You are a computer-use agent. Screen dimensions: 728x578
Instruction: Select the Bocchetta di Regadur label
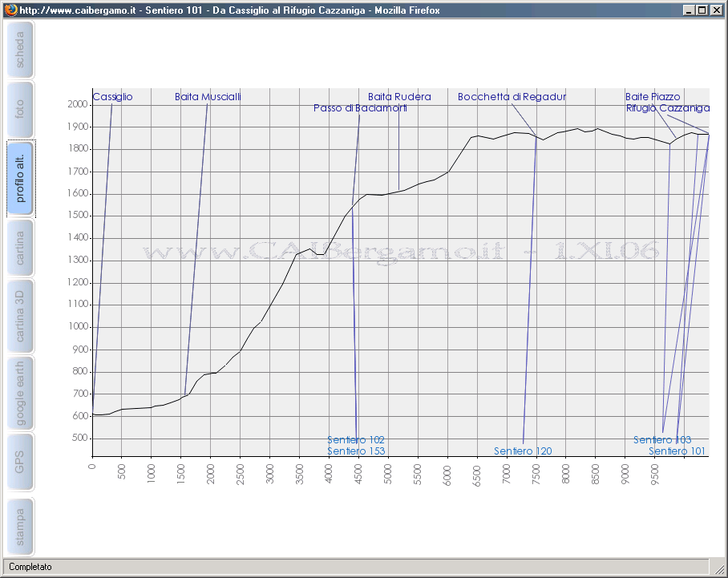click(512, 97)
